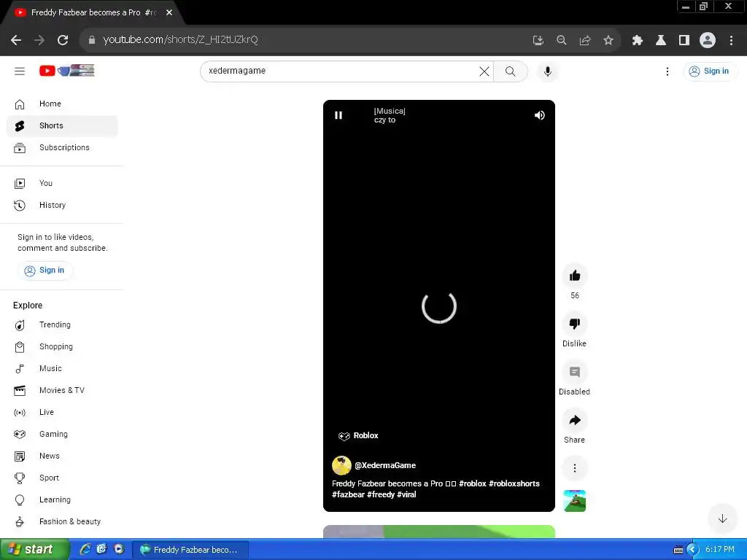Image resolution: width=747 pixels, height=560 pixels.
Task: Open the Sport category
Action: click(x=62, y=478)
